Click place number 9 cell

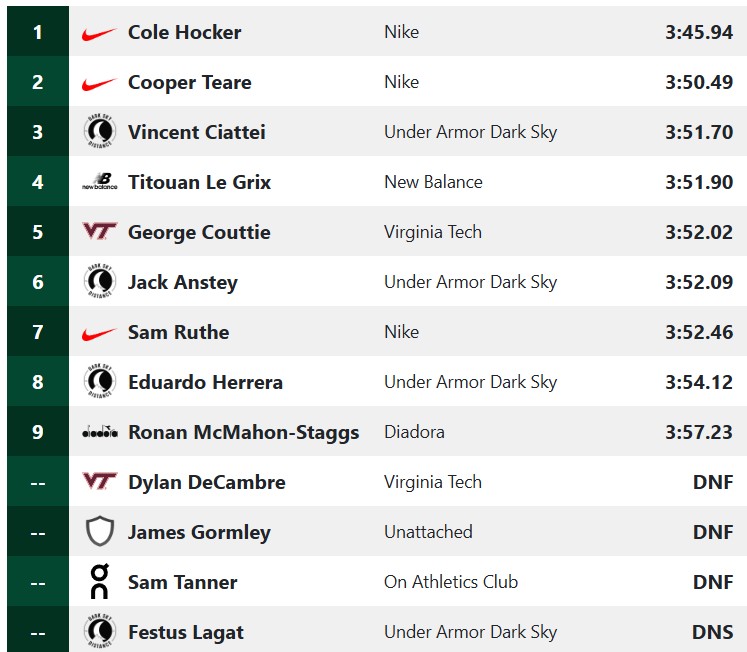38,432
